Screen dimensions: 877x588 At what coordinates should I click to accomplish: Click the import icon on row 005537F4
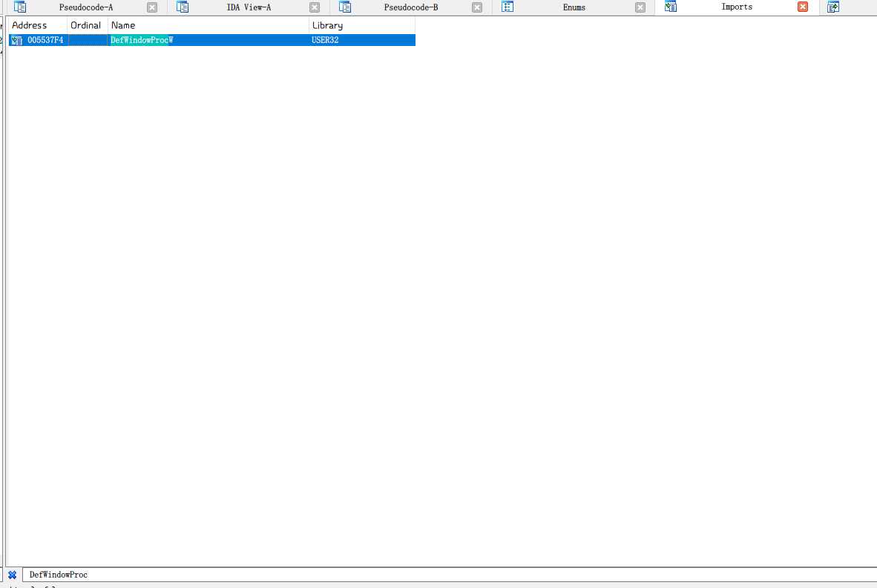point(17,40)
